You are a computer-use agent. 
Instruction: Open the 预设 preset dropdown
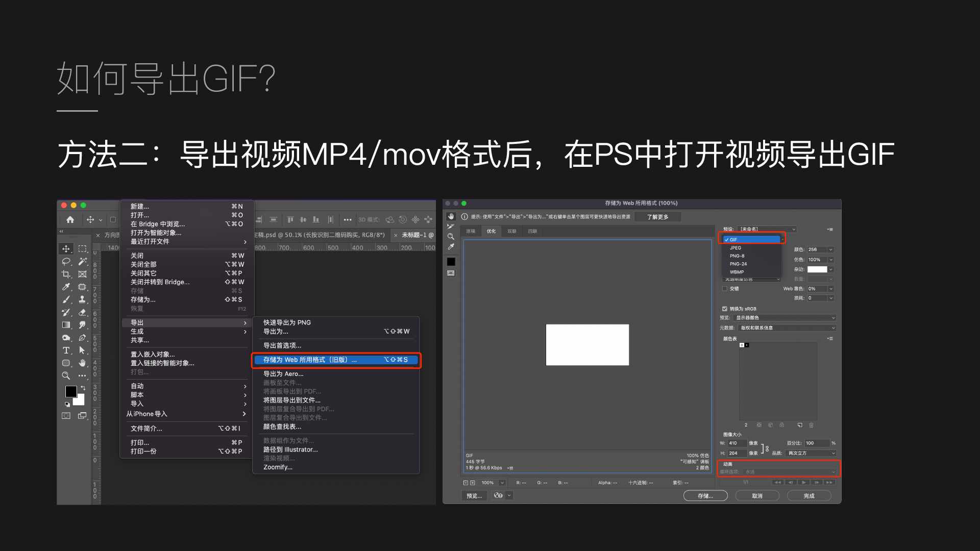(768, 229)
